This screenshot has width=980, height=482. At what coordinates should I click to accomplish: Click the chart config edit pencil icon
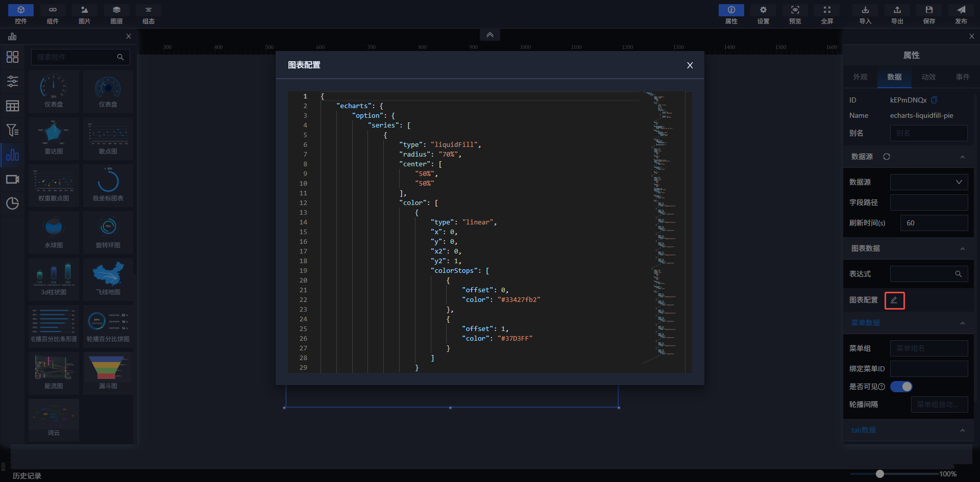894,300
